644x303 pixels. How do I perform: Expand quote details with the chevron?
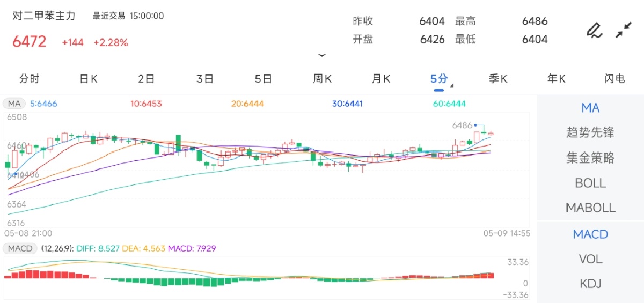coord(322,55)
